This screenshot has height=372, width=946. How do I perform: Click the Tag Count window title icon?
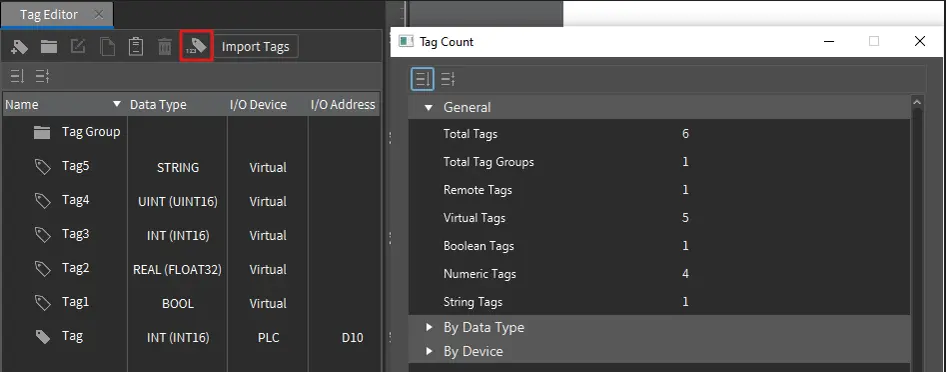coord(406,42)
